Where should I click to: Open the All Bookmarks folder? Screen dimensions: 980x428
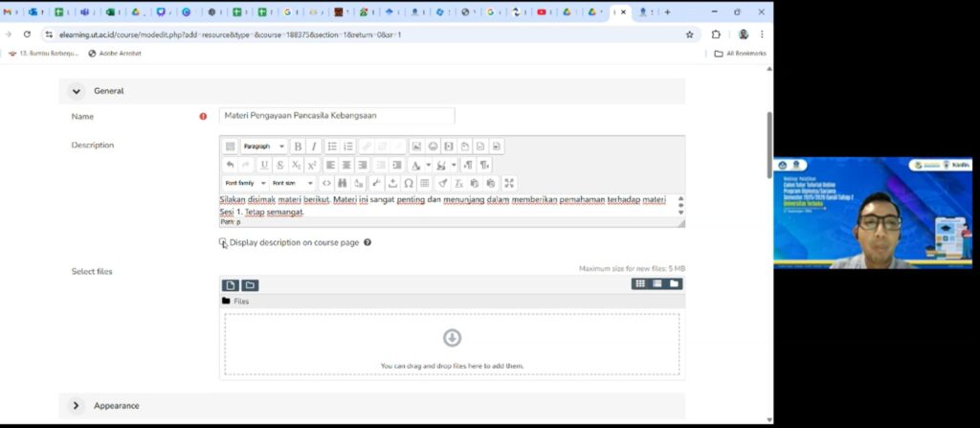(741, 54)
